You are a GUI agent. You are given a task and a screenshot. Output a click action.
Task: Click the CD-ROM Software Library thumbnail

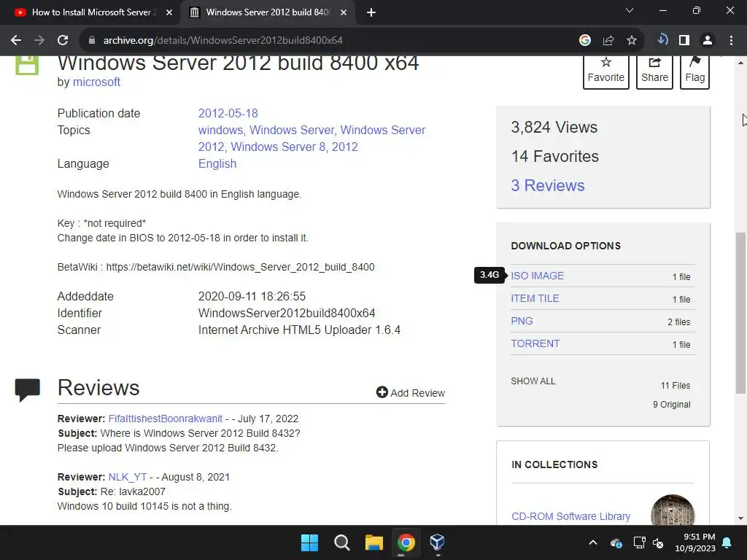tap(673, 510)
